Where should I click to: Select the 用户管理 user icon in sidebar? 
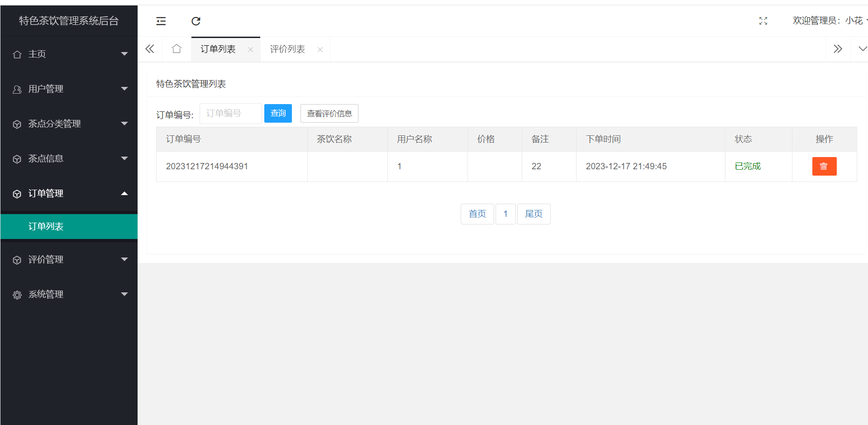point(17,89)
